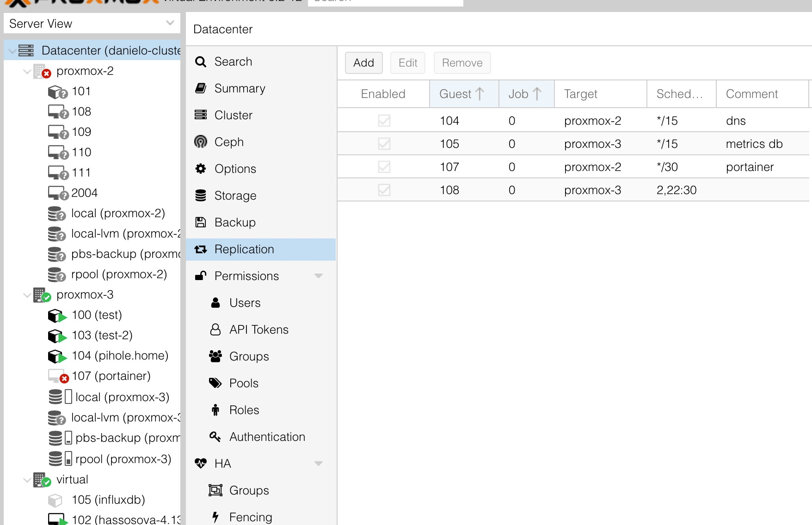Collapse the virtual node
Image resolution: width=812 pixels, height=525 pixels.
coord(27,480)
